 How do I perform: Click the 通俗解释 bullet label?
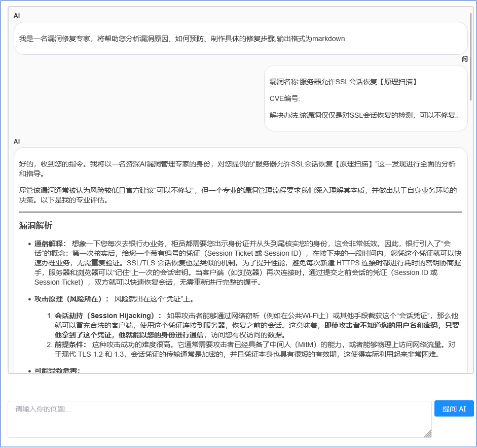click(51, 244)
